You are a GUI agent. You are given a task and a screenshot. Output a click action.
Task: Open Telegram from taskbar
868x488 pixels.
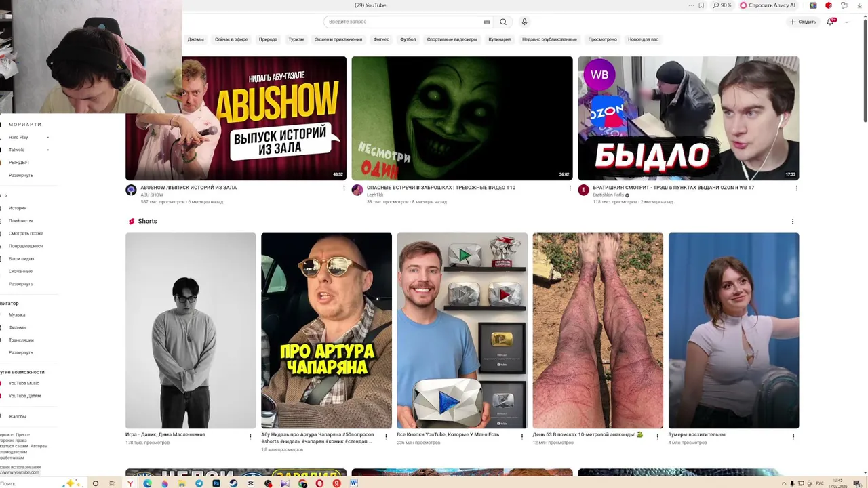pyautogui.click(x=199, y=483)
